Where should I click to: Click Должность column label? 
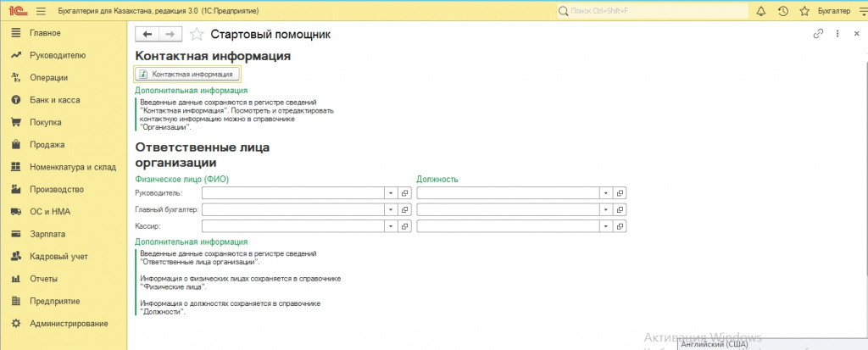(437, 179)
